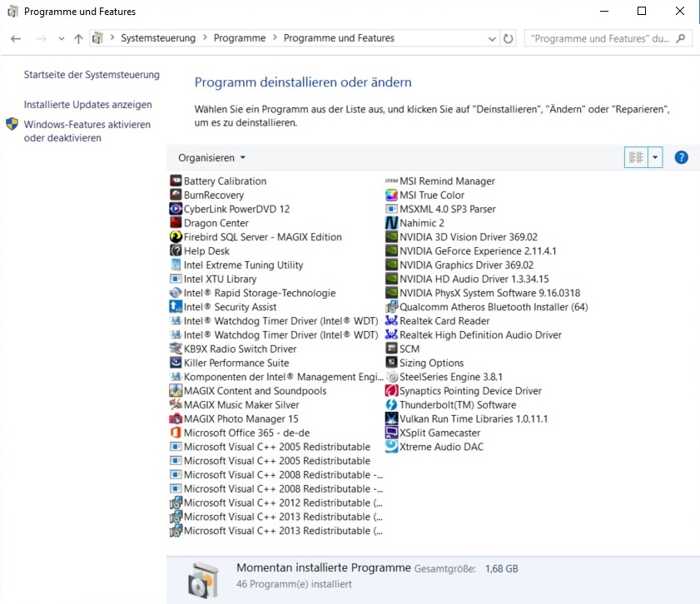
Task: Select NVIDIA HD Audio Driver 1.3.34.15
Action: pyautogui.click(x=474, y=279)
